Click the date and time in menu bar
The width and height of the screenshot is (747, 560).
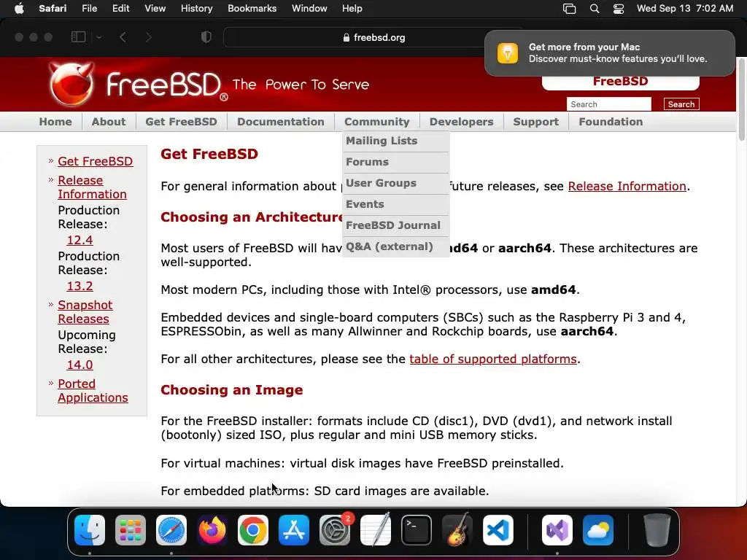click(x=685, y=9)
